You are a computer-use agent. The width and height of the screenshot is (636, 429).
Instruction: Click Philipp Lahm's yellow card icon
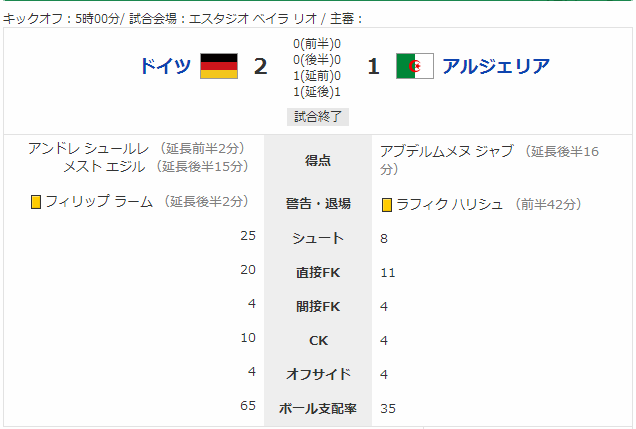point(36,202)
